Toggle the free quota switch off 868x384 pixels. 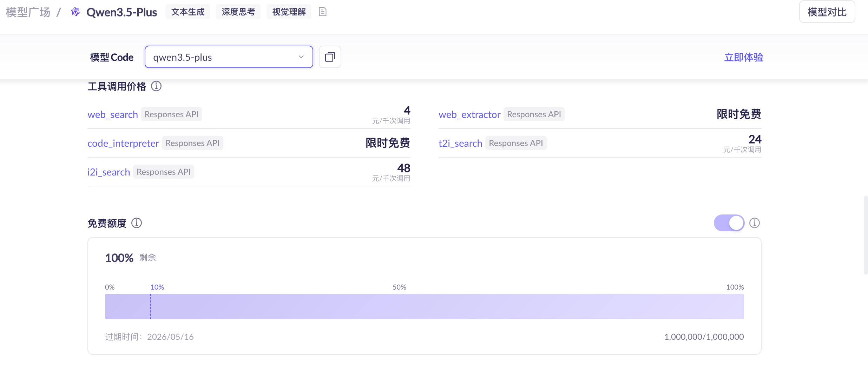point(729,223)
